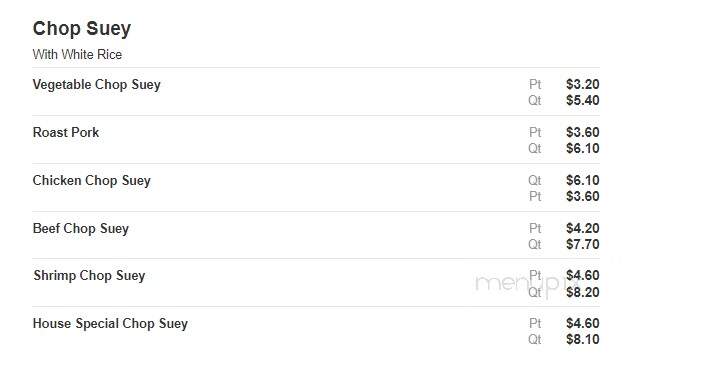Click the $4.20 pint price for Beef
Image resolution: width=708 pixels, height=366 pixels.
click(x=582, y=228)
